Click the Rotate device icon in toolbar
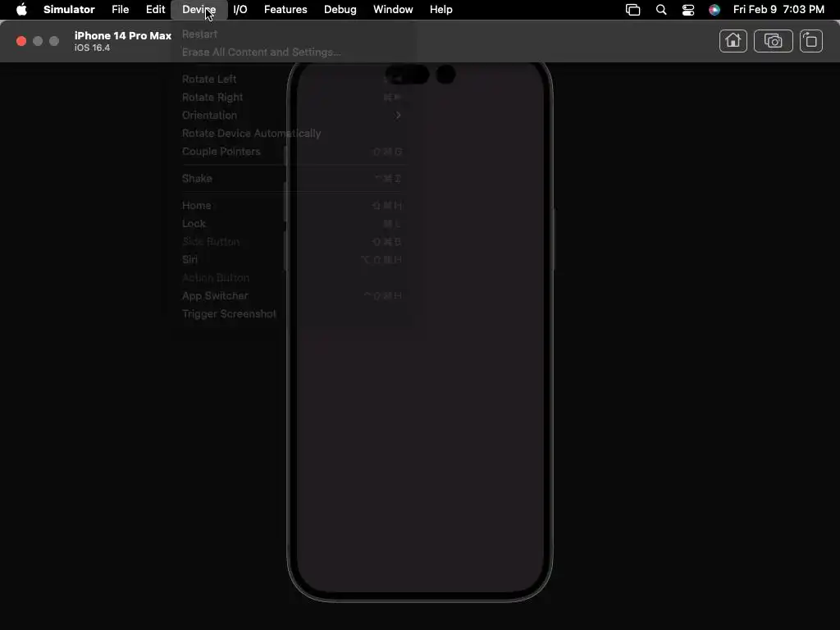The width and height of the screenshot is (840, 630). pos(811,41)
